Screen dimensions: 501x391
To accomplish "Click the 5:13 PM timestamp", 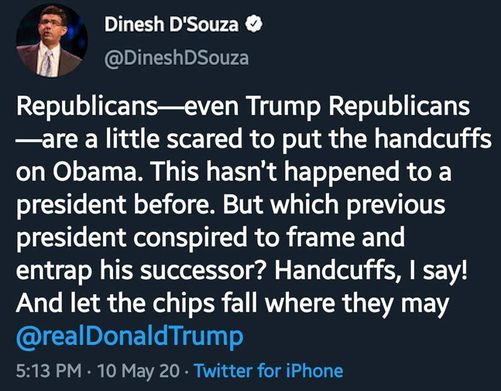I will [x=49, y=370].
